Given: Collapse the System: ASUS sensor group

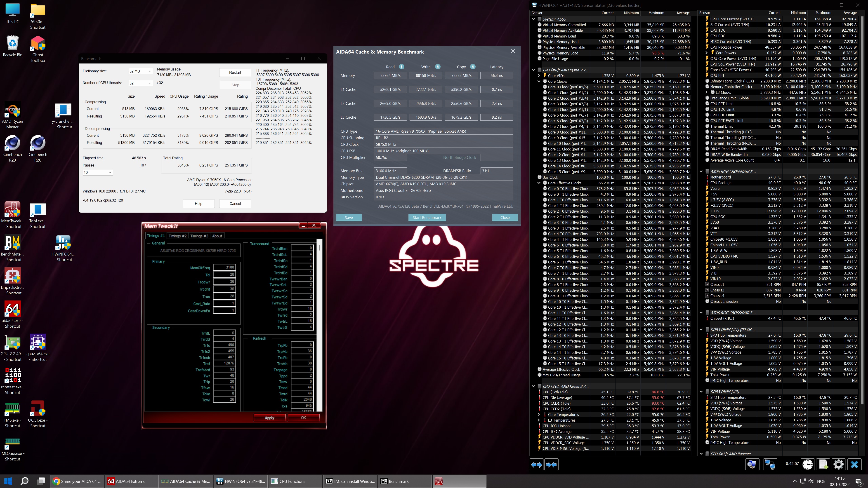Looking at the screenshot, I should [533, 19].
